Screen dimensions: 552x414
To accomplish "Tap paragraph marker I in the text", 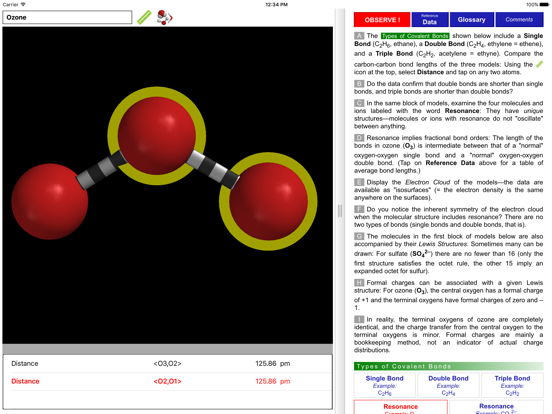I will pos(359,319).
